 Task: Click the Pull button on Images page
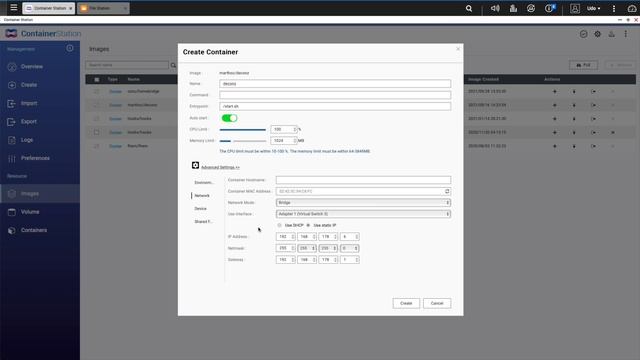[583, 65]
